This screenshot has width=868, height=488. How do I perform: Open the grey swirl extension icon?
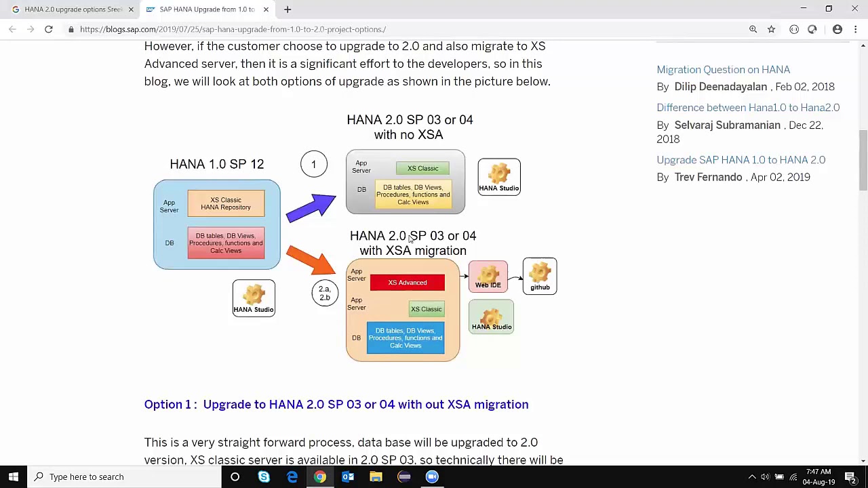click(812, 29)
